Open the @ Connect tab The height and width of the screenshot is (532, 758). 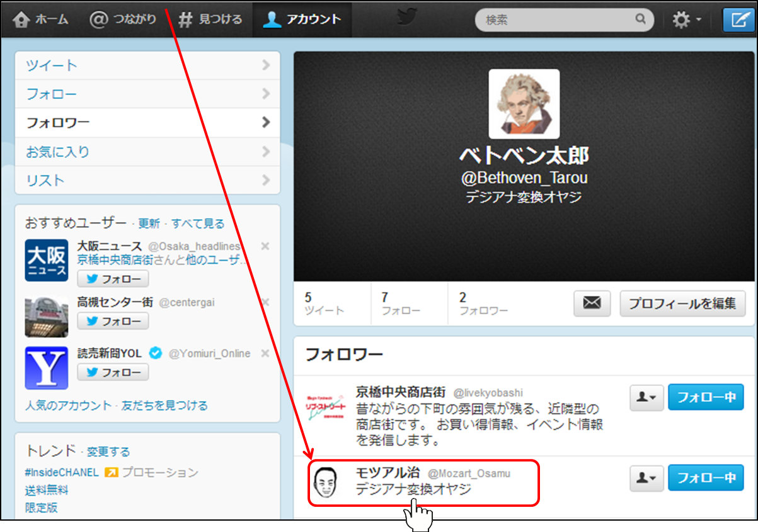click(123, 20)
